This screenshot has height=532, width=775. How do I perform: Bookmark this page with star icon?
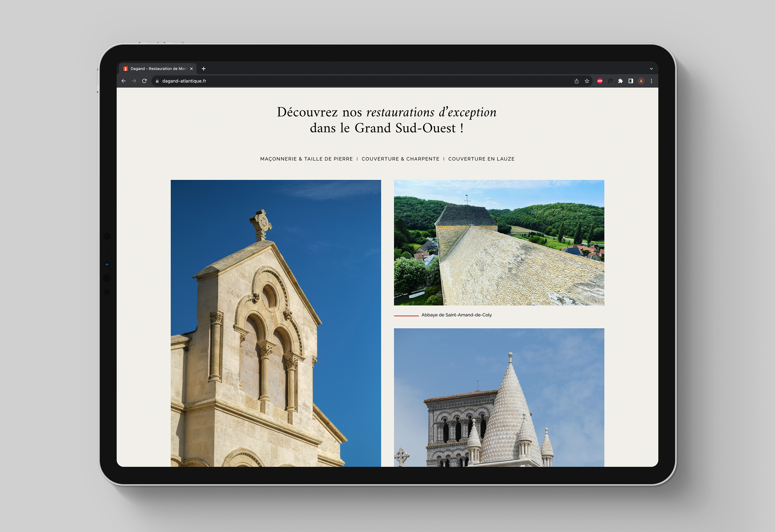587,81
